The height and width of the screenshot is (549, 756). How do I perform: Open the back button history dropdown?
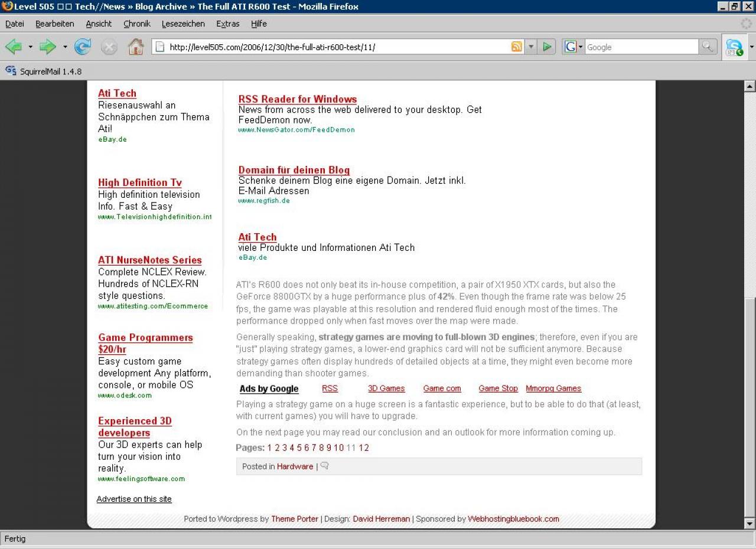30,47
